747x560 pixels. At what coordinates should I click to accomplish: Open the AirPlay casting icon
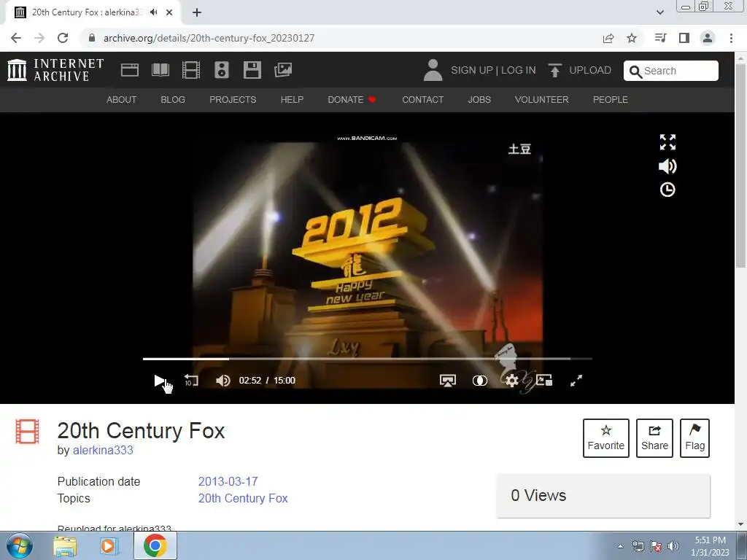point(447,381)
